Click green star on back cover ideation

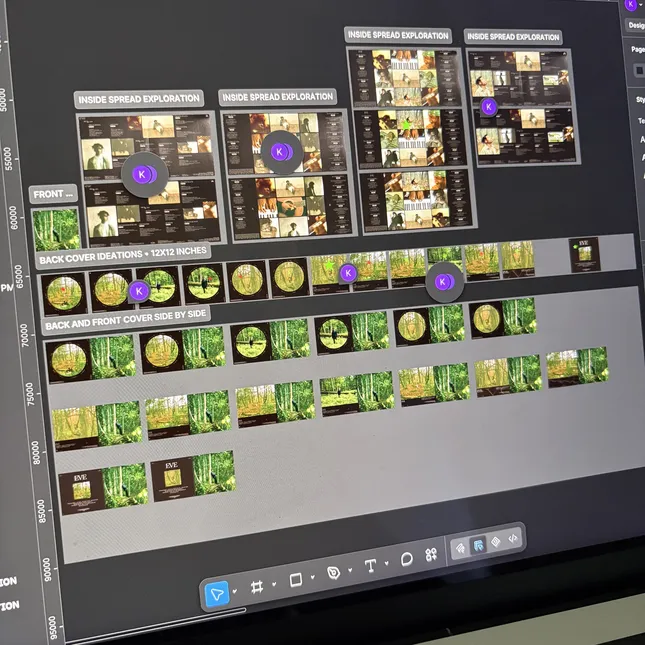tap(329, 265)
